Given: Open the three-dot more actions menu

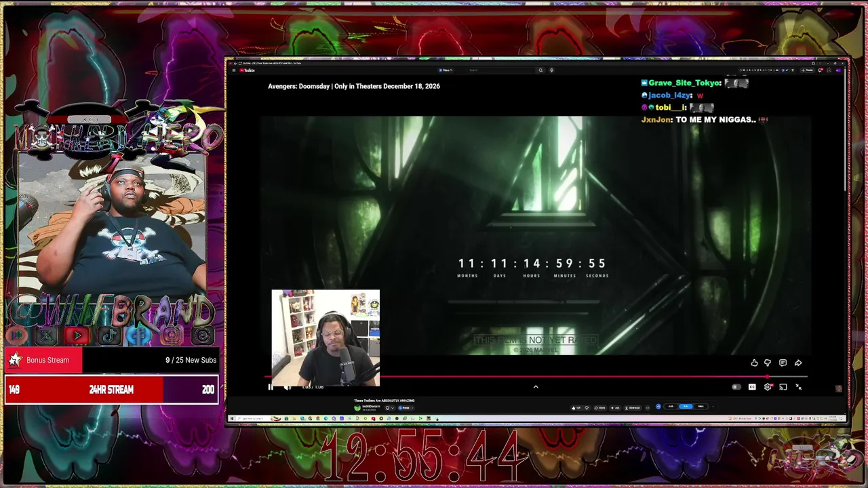Looking at the screenshot, I should pyautogui.click(x=648, y=407).
